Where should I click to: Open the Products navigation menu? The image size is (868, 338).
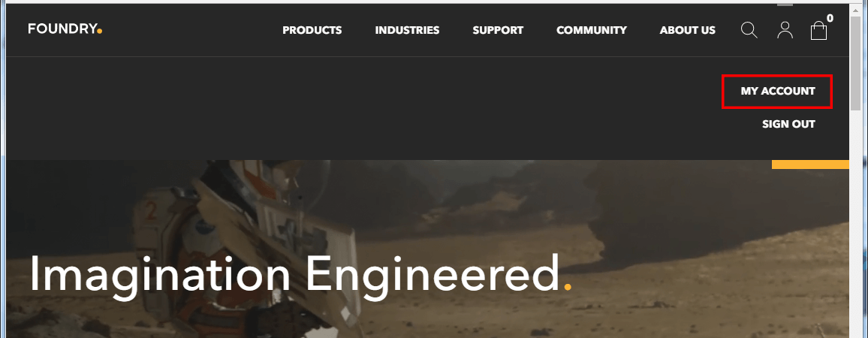tap(312, 31)
